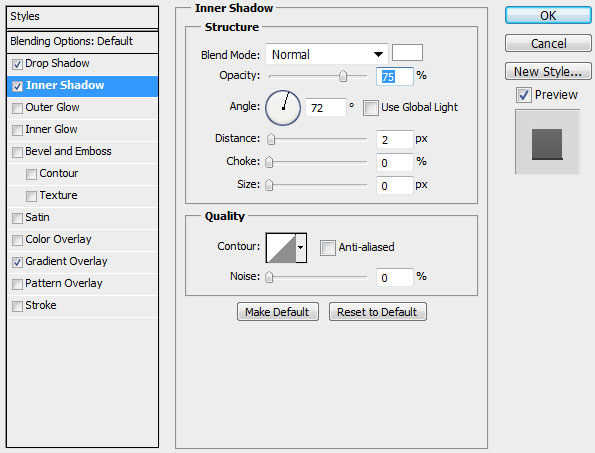Click the Distance slider handle
595x453 pixels.
tap(271, 139)
